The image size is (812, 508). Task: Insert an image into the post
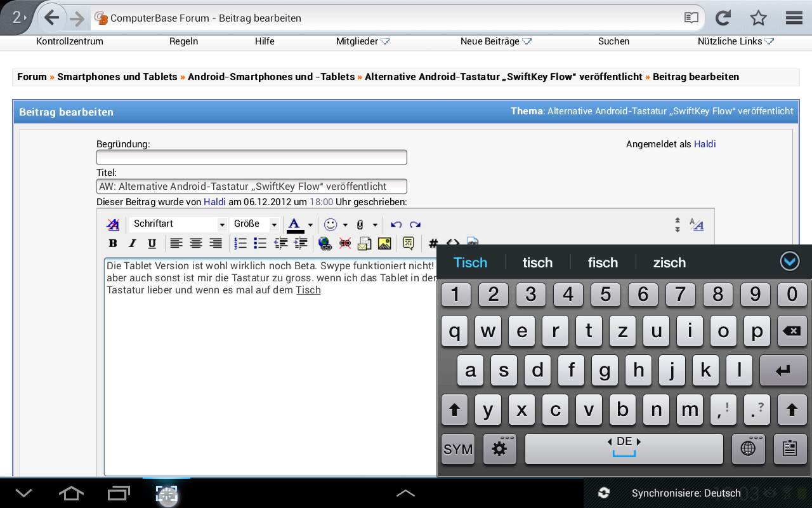point(384,243)
